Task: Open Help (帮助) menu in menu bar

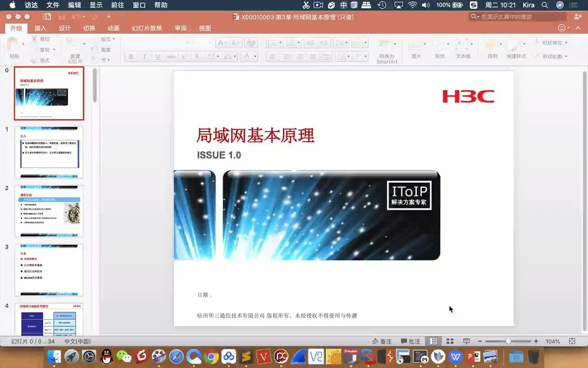Action: (x=161, y=5)
